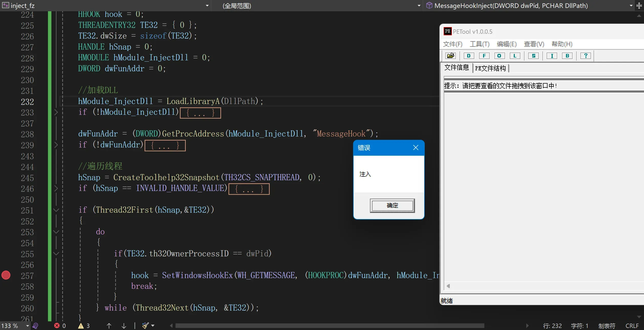Click the S toolbar button in PETool
The image size is (644, 330).
[x=533, y=56]
